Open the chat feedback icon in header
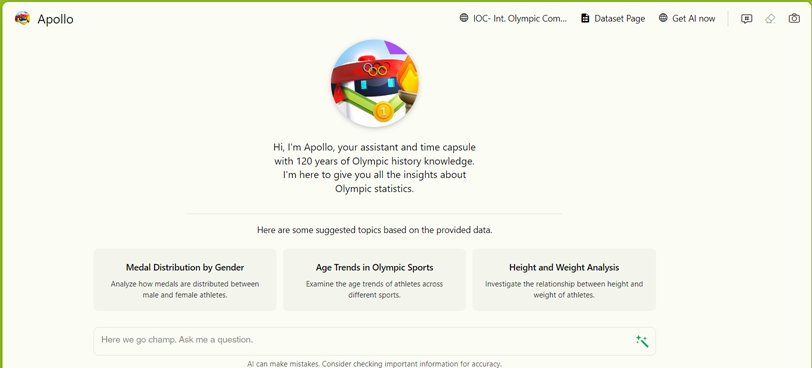Image resolution: width=812 pixels, height=368 pixels. click(746, 19)
